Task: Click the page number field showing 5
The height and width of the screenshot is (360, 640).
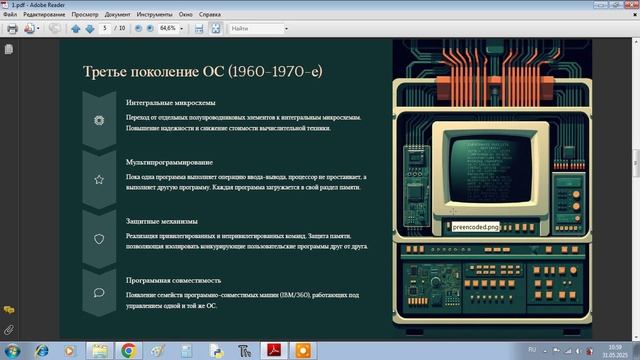Action: point(105,28)
